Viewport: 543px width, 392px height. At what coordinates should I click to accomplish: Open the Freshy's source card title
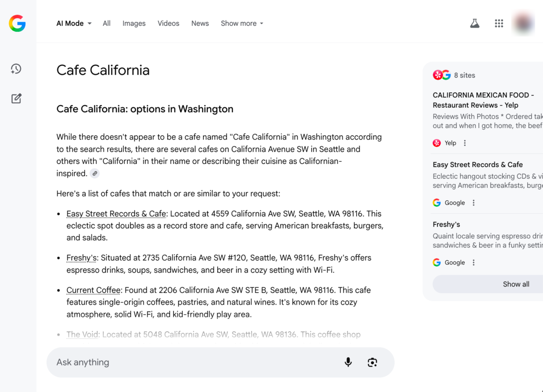(446, 225)
